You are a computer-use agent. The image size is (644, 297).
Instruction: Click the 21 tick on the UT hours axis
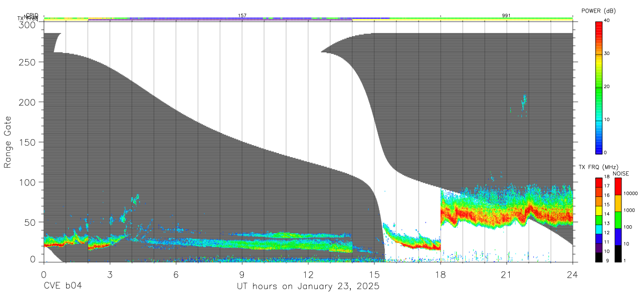[x=507, y=274]
